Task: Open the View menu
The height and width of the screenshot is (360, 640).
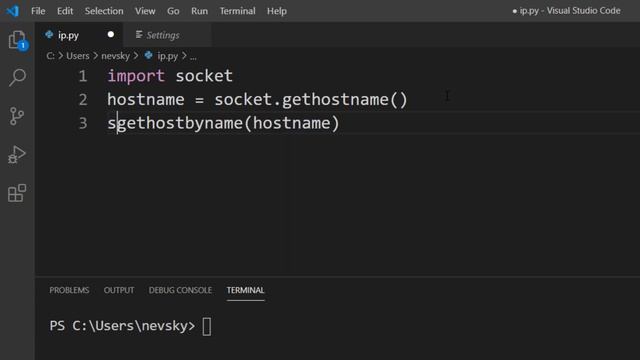Action: (145, 11)
